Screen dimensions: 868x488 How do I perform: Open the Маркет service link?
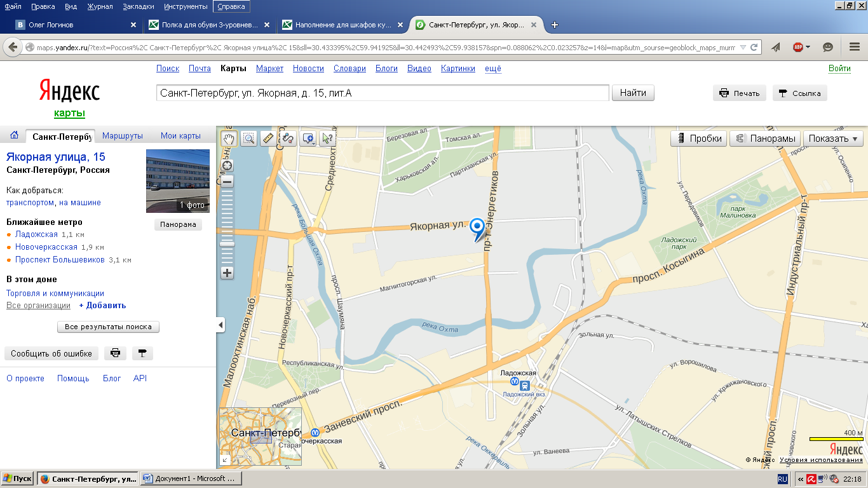269,69
